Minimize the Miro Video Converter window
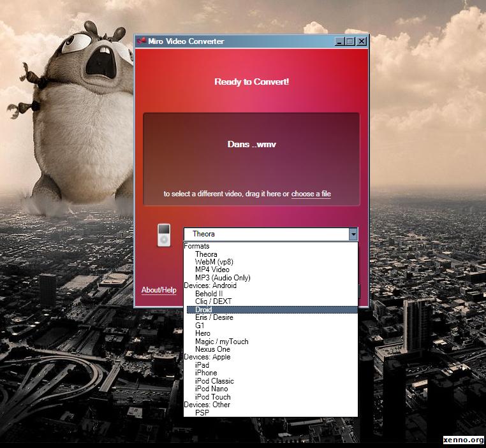Screen dimensions: 486x448 339,41
